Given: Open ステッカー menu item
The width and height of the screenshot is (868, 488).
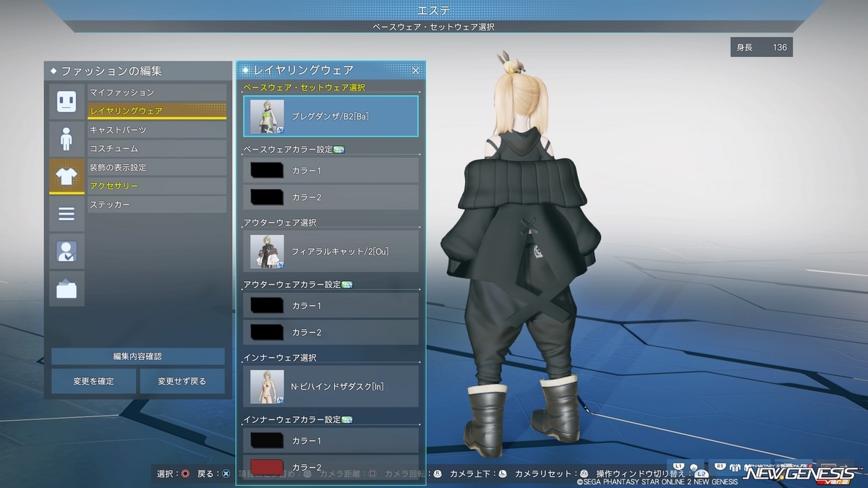Looking at the screenshot, I should pos(157,205).
